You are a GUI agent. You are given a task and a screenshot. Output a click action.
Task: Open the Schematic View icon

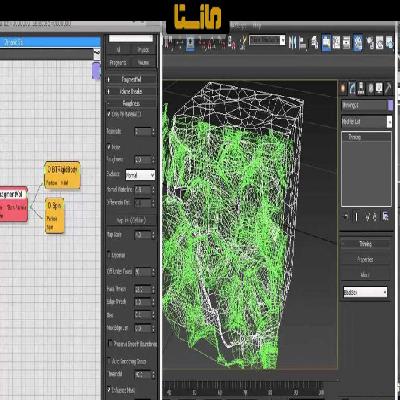(x=347, y=43)
